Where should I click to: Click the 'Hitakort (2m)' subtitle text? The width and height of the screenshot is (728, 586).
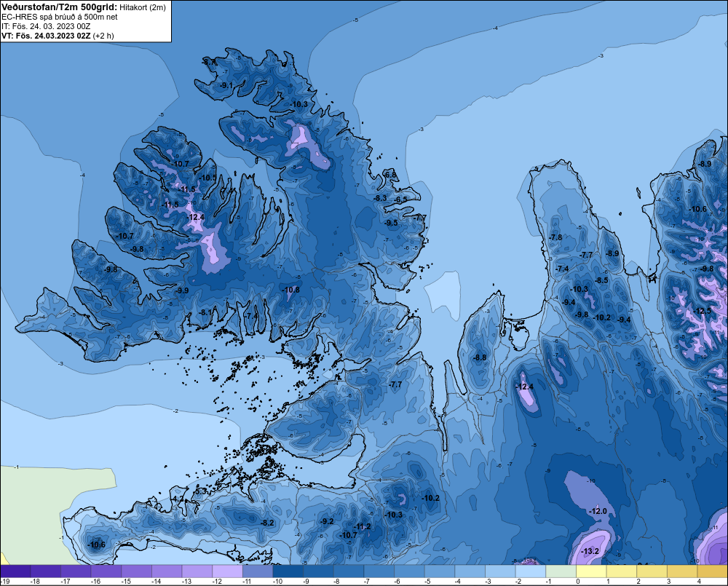(143, 7)
